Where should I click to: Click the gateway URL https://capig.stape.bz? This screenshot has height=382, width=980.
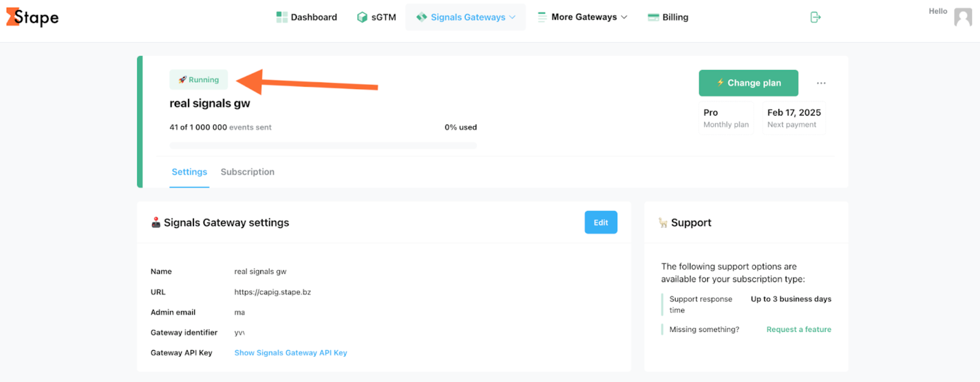273,292
